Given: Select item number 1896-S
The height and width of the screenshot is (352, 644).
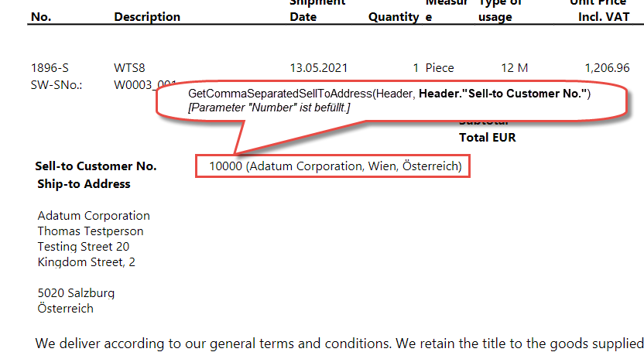Looking at the screenshot, I should [x=50, y=68].
